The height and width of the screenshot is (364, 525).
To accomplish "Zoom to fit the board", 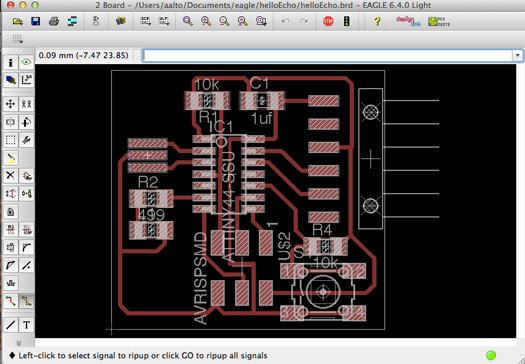I will click(188, 21).
